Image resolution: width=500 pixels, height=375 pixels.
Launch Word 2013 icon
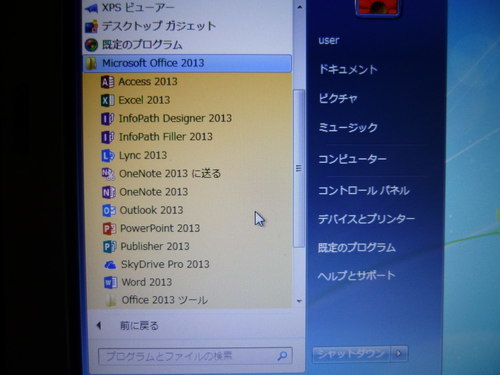click(110, 282)
